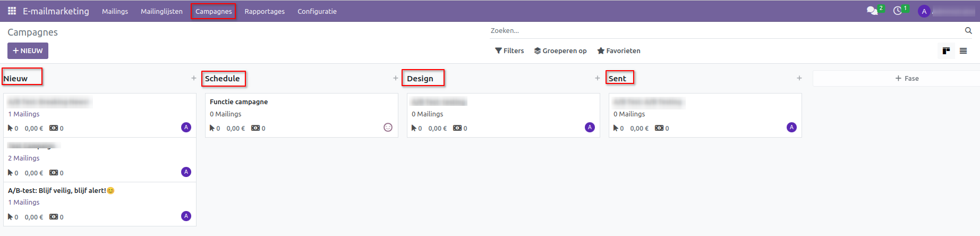
Task: Click '1 Mailings' on A/B-test Blijf veilig card
Action: [x=24, y=203]
